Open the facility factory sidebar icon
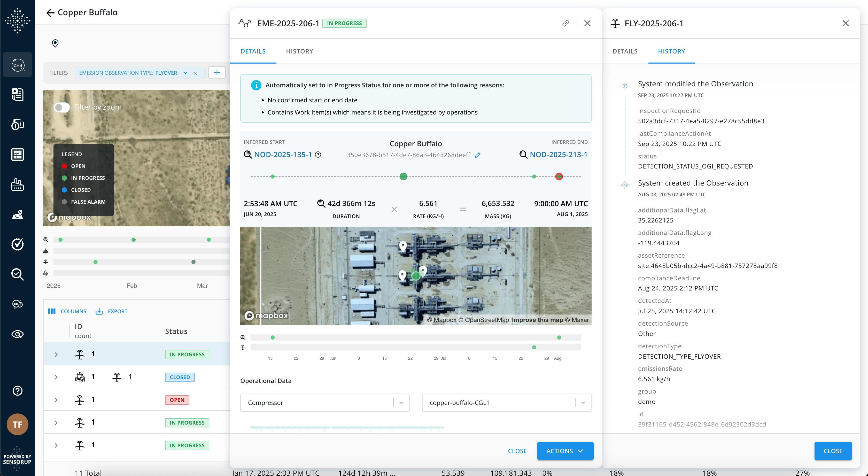 coord(18,185)
